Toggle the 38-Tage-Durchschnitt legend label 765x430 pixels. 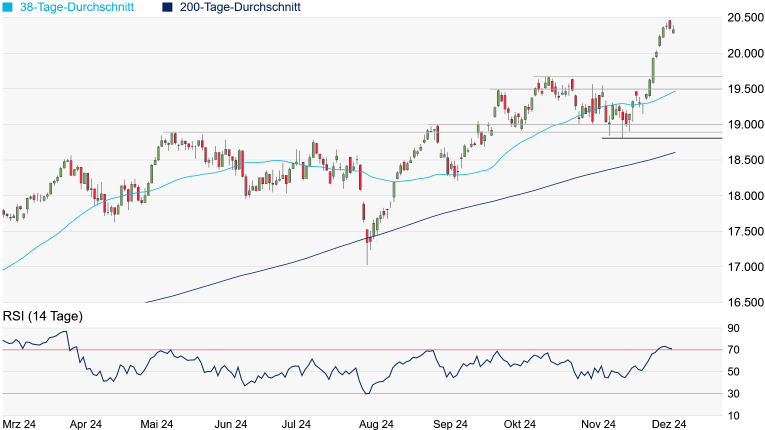click(x=77, y=8)
